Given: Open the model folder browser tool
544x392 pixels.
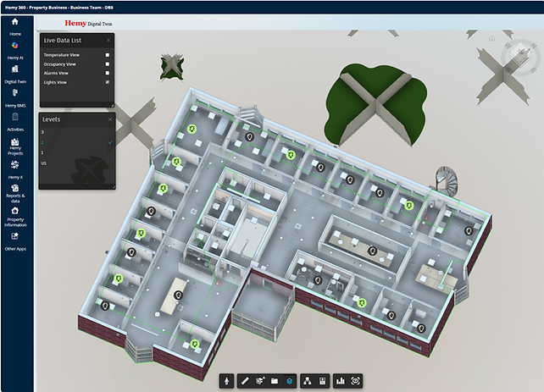Looking at the screenshot, I should (x=275, y=381).
